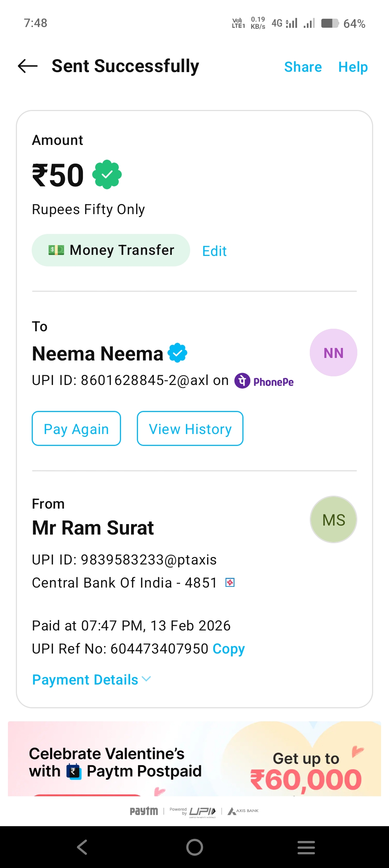Tap the Central Bank of India logo icon
389x868 pixels.
click(x=230, y=583)
